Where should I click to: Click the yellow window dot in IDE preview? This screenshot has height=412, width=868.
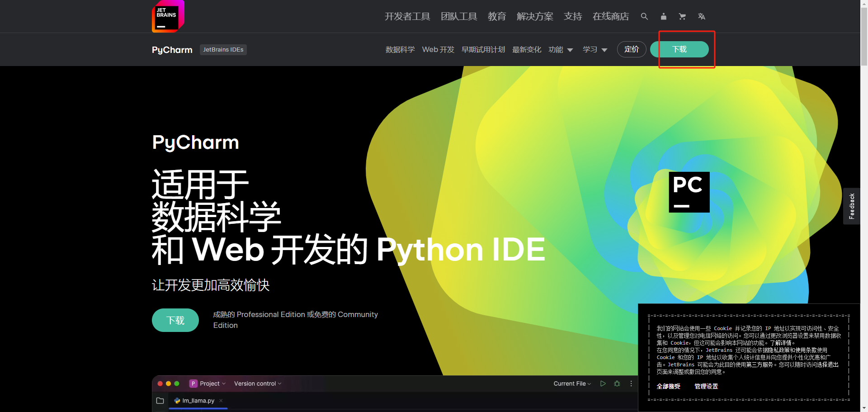click(x=169, y=384)
